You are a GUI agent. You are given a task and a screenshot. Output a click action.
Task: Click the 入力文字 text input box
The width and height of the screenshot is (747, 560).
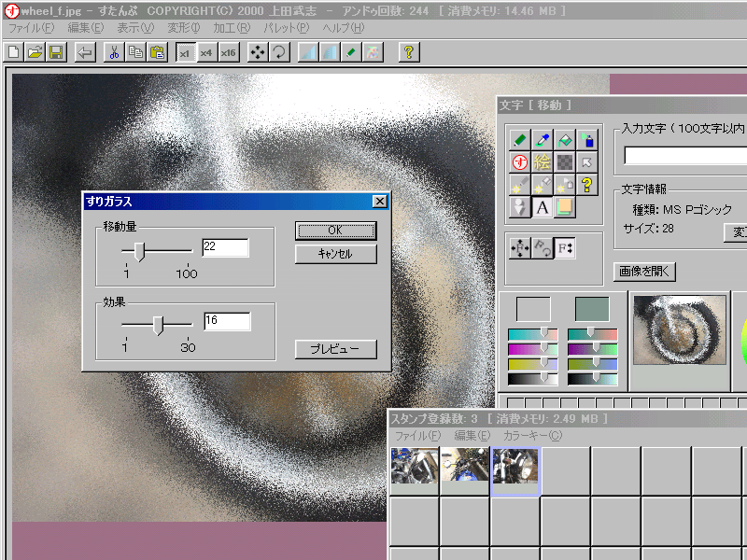pos(685,156)
